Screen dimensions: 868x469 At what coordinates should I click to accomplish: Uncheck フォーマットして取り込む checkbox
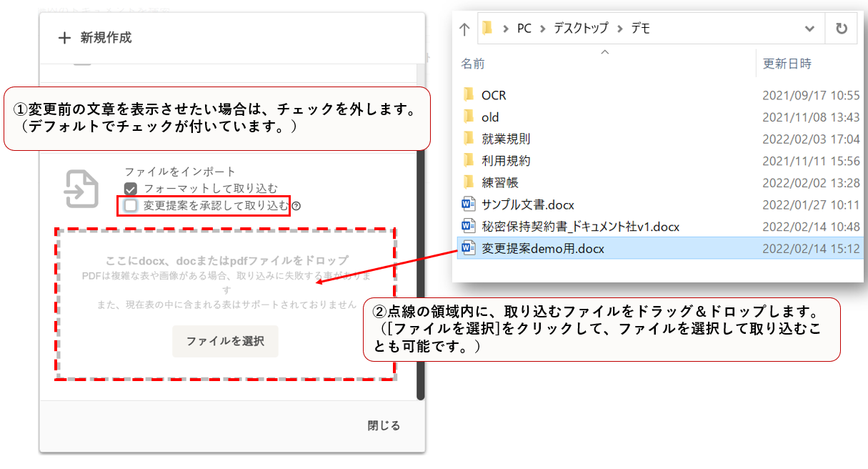tap(130, 189)
